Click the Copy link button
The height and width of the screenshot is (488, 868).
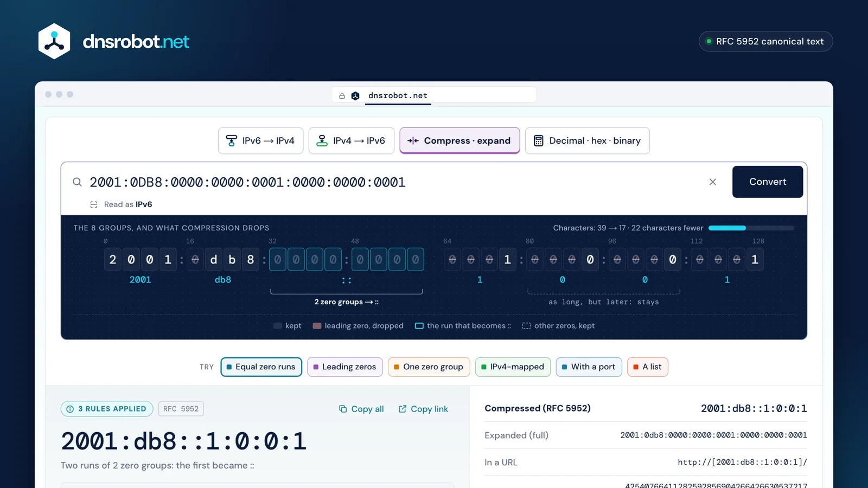point(423,409)
